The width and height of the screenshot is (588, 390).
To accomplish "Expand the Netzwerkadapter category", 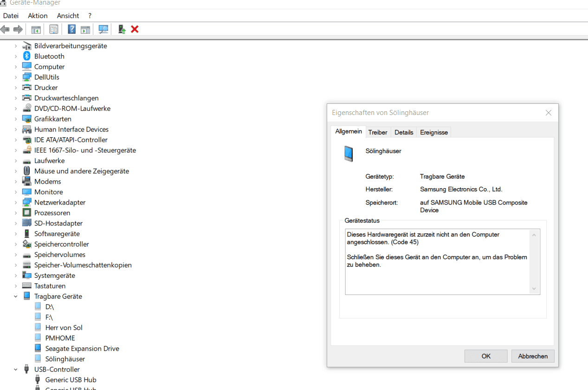I will (15, 203).
